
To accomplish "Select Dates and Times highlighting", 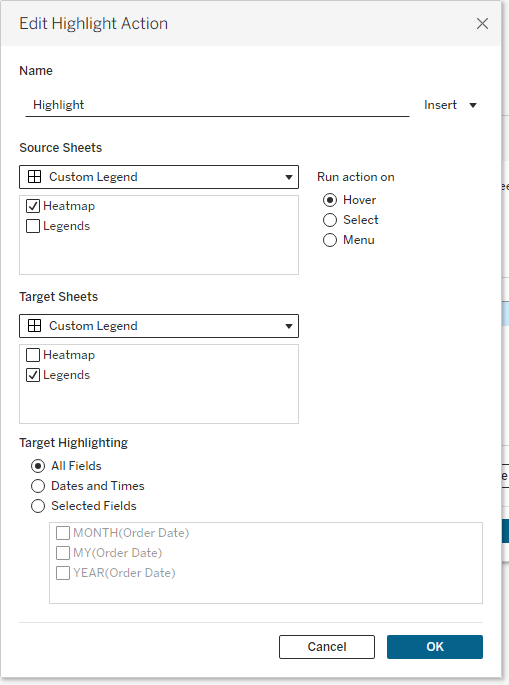I will pyautogui.click(x=38, y=486).
